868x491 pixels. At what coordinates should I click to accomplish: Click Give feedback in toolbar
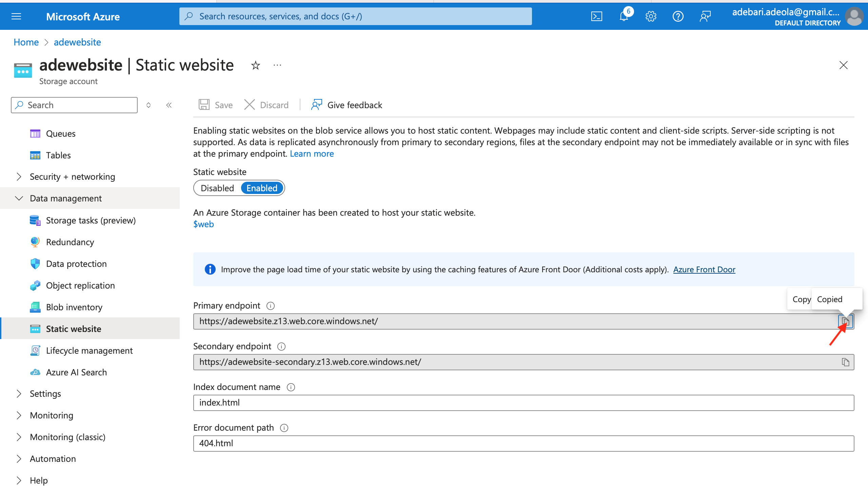347,105
